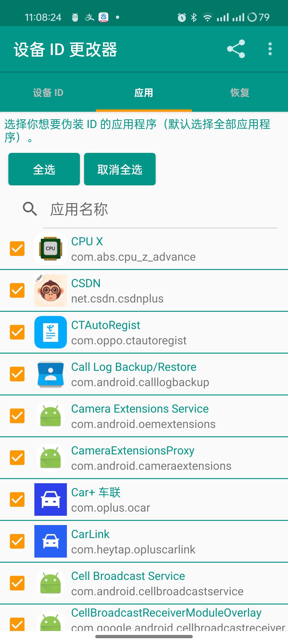Tap the CSDN monkey app icon
The image size is (288, 644).
pyautogui.click(x=50, y=290)
